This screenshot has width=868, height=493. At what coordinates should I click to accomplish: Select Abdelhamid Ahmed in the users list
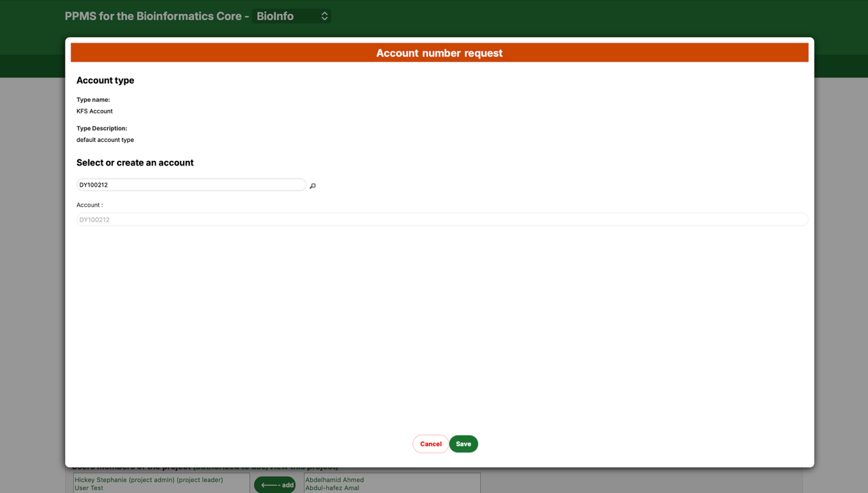point(335,480)
